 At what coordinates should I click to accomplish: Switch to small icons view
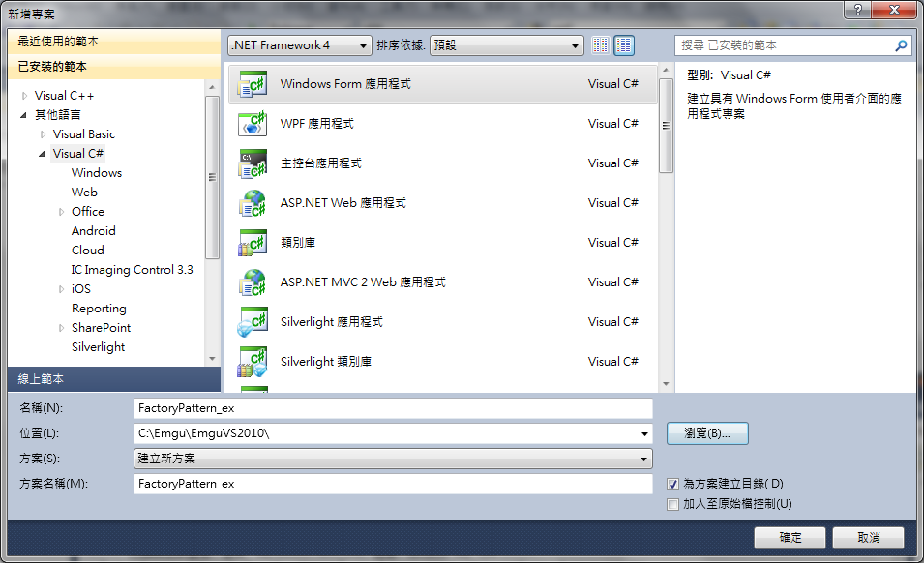click(x=601, y=45)
